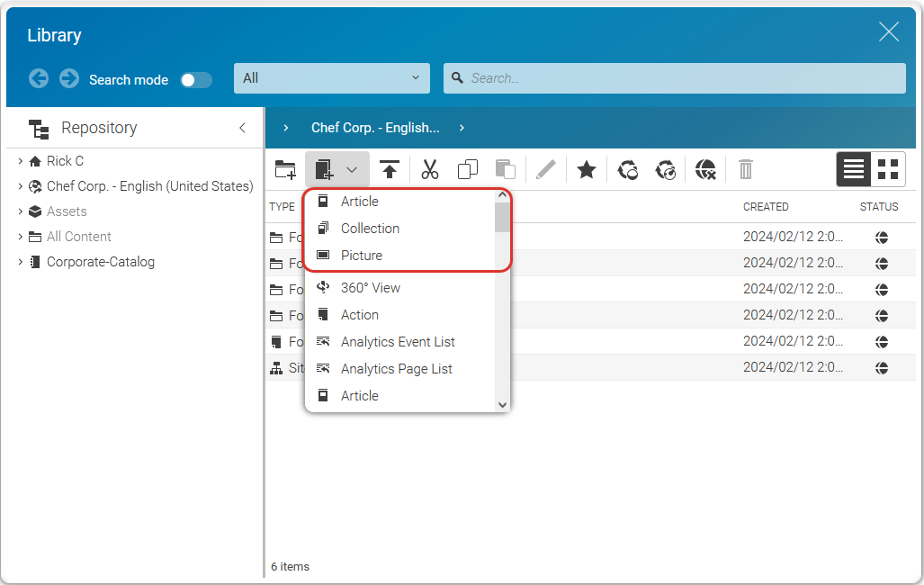Viewport: 924px width, 585px height.
Task: Click inside the Search input field
Action: 675,78
